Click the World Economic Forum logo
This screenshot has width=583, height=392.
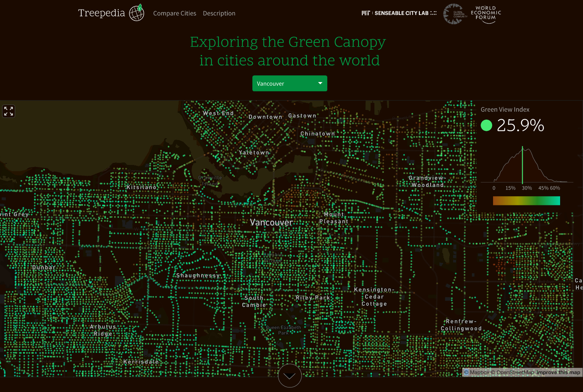click(485, 14)
